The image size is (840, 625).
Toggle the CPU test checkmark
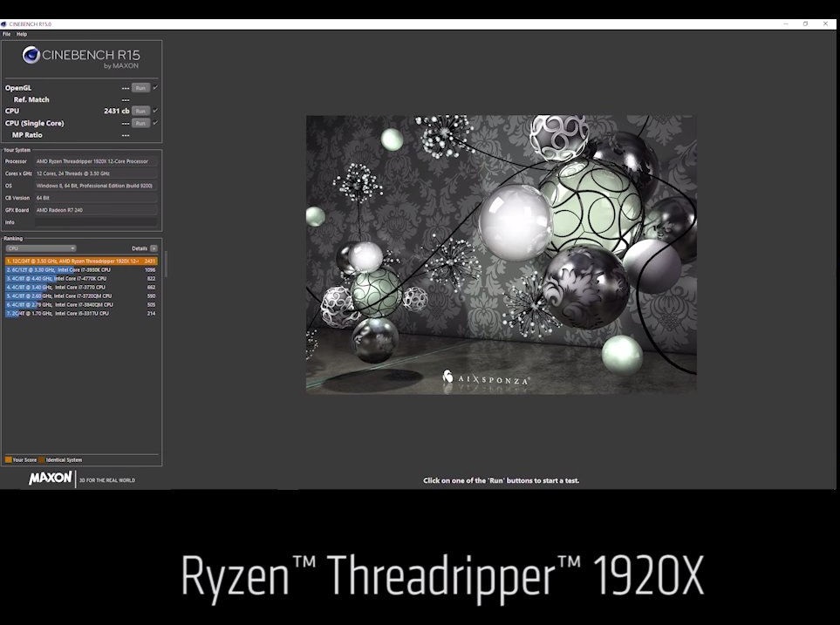pos(155,111)
